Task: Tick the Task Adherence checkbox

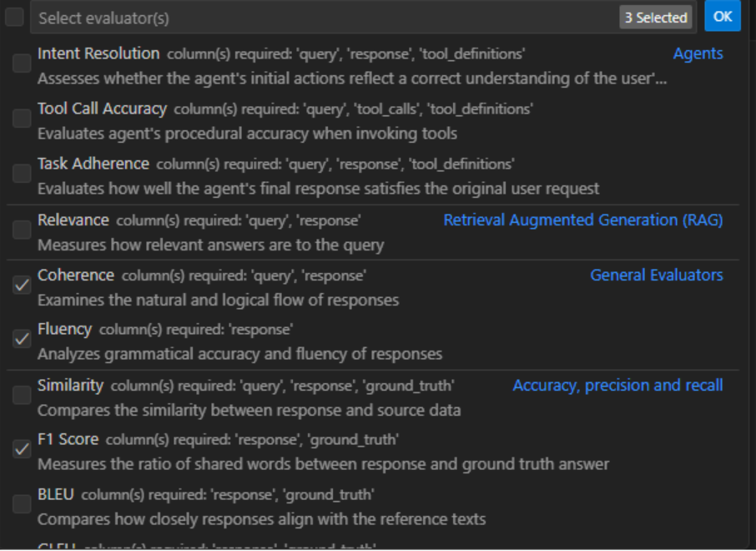Action: click(22, 173)
